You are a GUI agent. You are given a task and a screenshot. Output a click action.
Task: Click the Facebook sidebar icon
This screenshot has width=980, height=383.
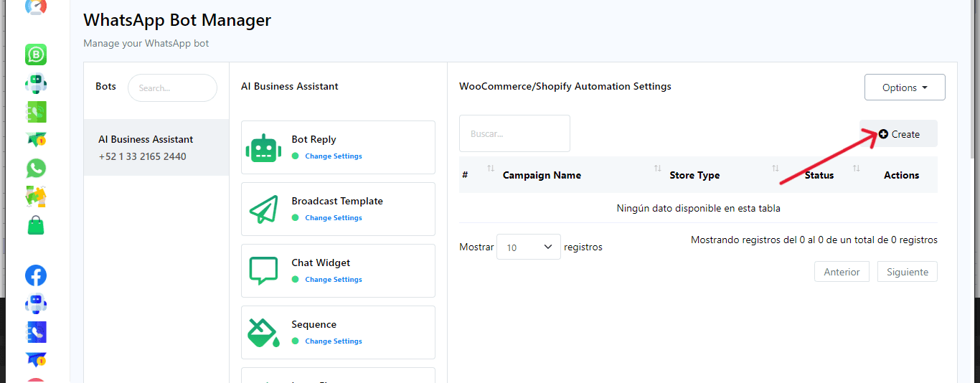[36, 275]
